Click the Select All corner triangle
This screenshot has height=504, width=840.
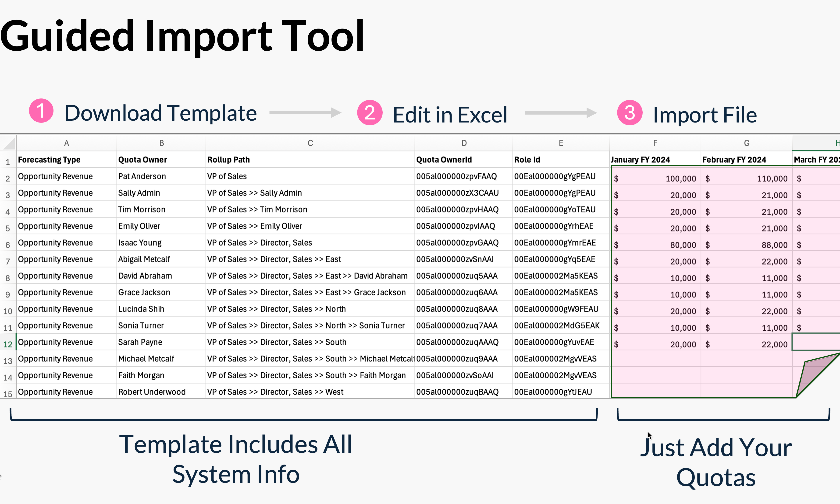(9, 143)
